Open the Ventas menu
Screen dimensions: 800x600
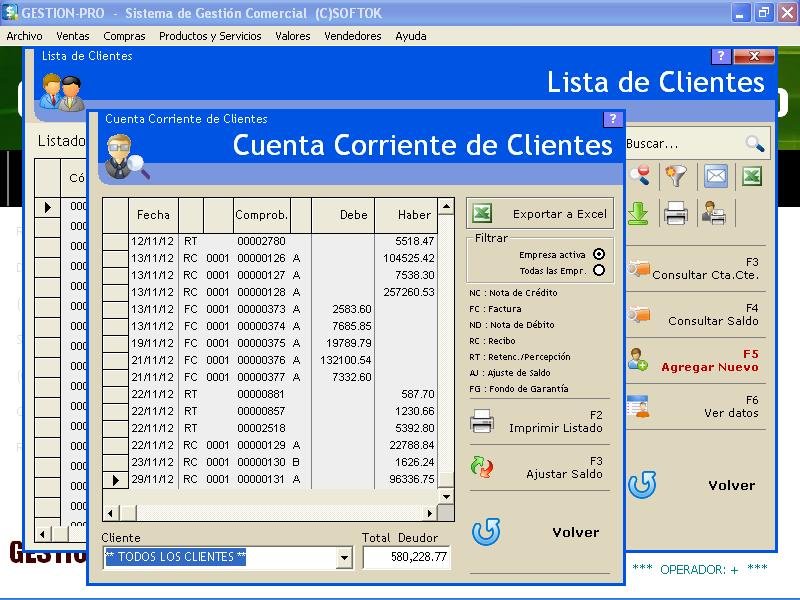73,36
